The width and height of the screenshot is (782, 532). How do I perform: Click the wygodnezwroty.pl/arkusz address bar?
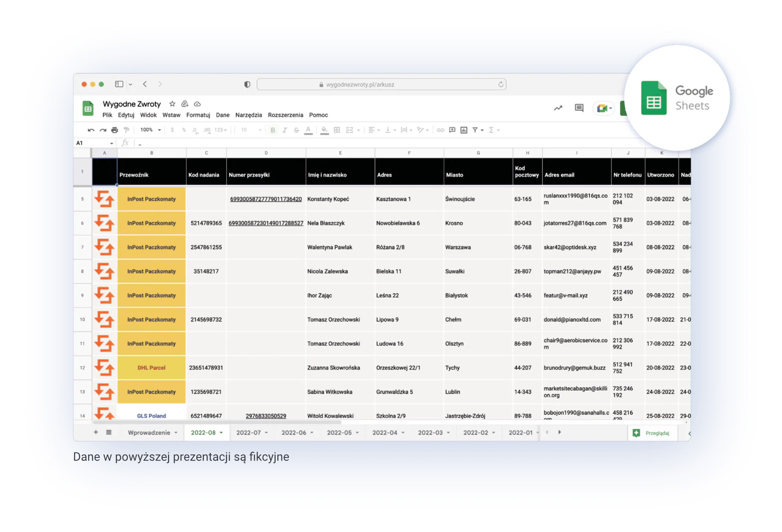(381, 84)
